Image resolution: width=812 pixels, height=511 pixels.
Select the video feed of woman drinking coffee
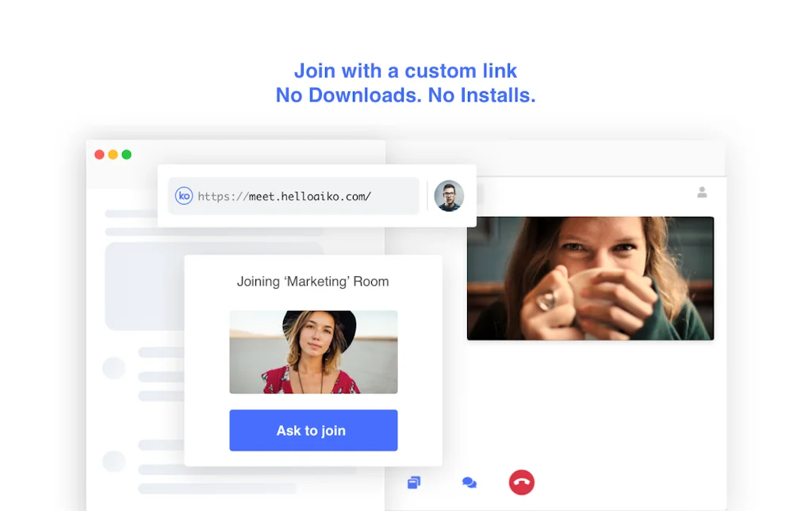coord(590,279)
